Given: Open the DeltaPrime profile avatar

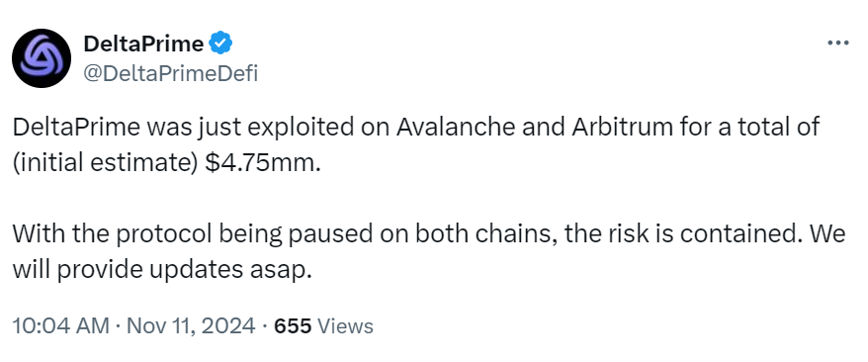Looking at the screenshot, I should [x=42, y=58].
